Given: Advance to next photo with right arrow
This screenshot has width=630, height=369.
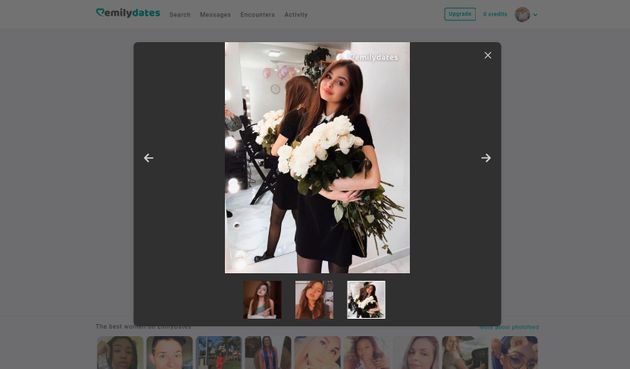Looking at the screenshot, I should point(486,158).
